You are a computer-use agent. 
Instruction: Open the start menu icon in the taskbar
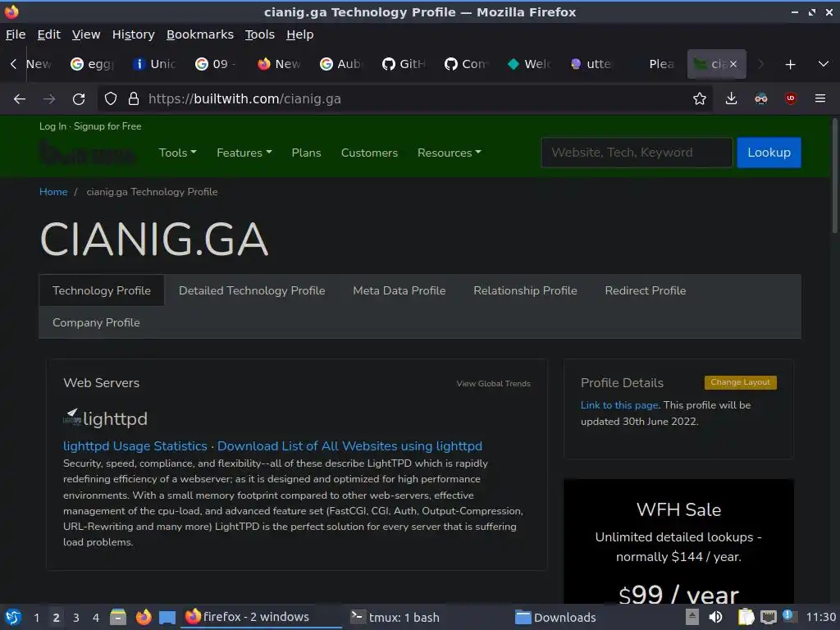pos(13,617)
